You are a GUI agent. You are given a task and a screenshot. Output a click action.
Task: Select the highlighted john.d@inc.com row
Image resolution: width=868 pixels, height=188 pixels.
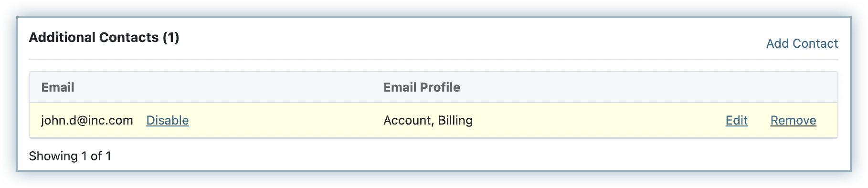[434, 120]
